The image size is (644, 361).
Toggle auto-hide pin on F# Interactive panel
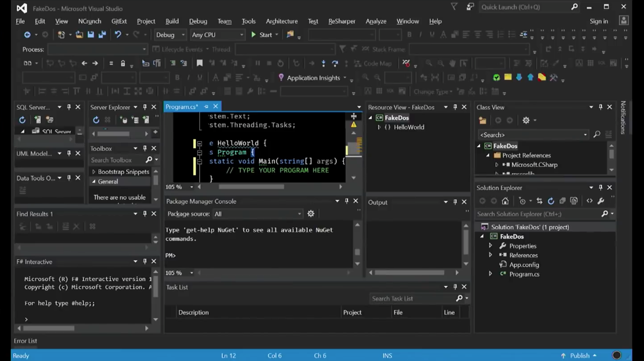tap(145, 261)
